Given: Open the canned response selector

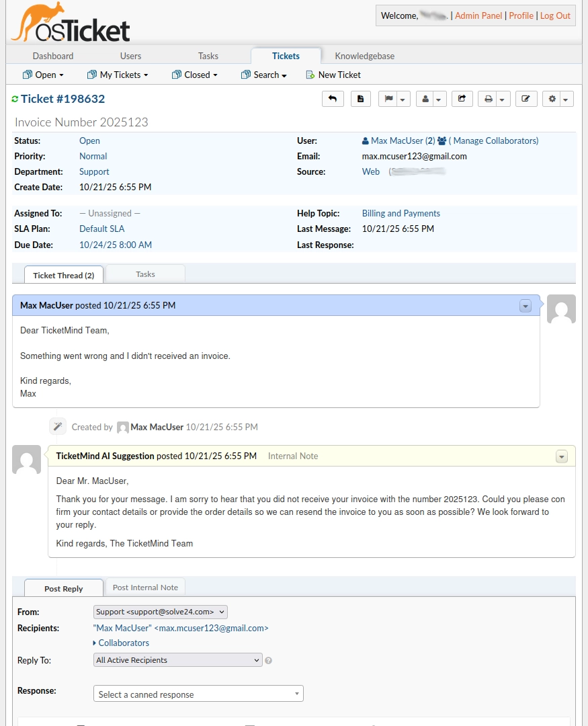Looking at the screenshot, I should tap(198, 693).
